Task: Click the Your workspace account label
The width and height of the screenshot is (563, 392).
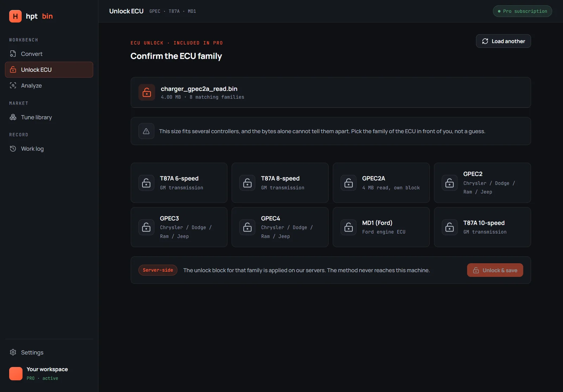Action: pos(47,369)
